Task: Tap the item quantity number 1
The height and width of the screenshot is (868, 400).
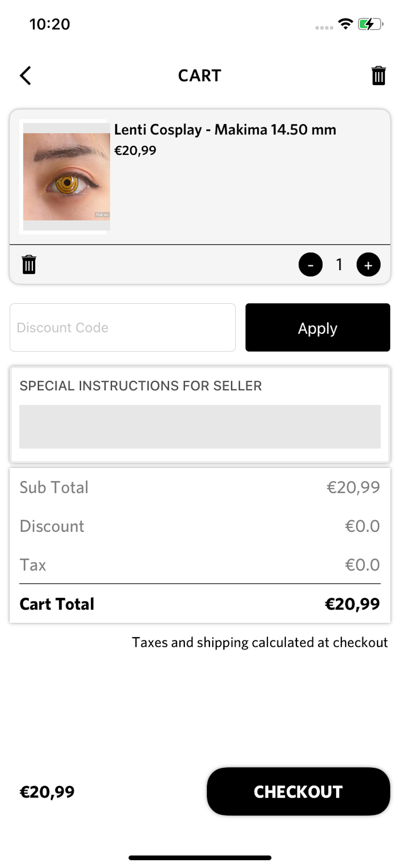Action: click(x=339, y=265)
